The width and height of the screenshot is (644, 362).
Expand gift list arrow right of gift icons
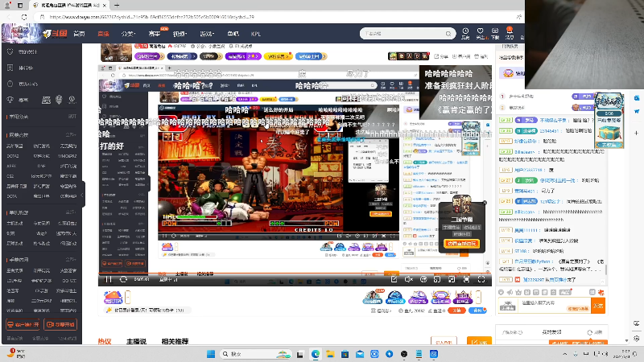(x=478, y=297)
